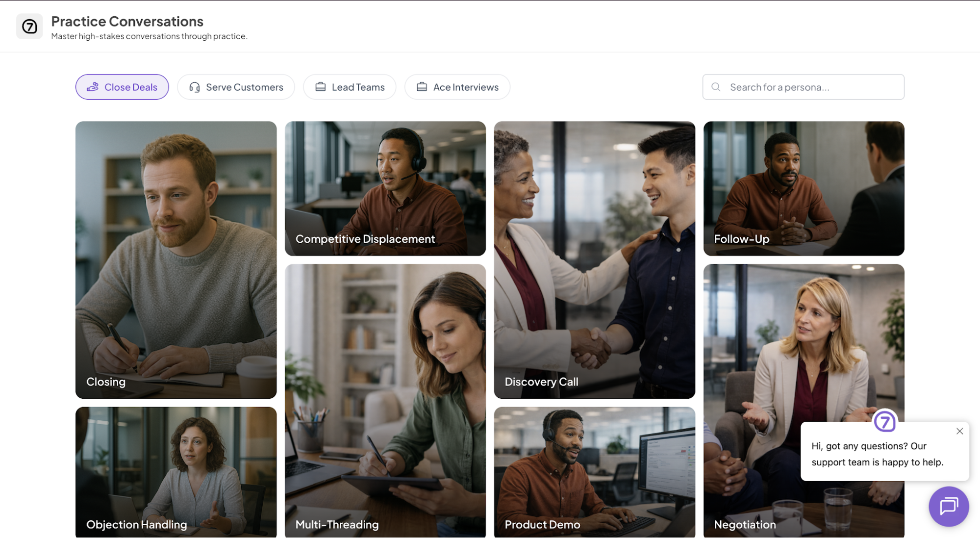Click the 'Master high-stakes conversations through practice.' subtitle
This screenshot has height=538, width=980.
[149, 36]
